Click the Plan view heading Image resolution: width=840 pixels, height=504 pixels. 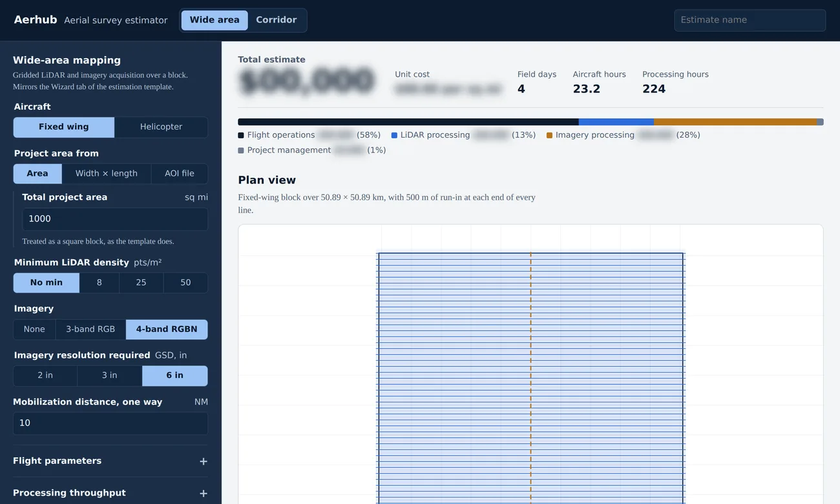click(x=267, y=180)
